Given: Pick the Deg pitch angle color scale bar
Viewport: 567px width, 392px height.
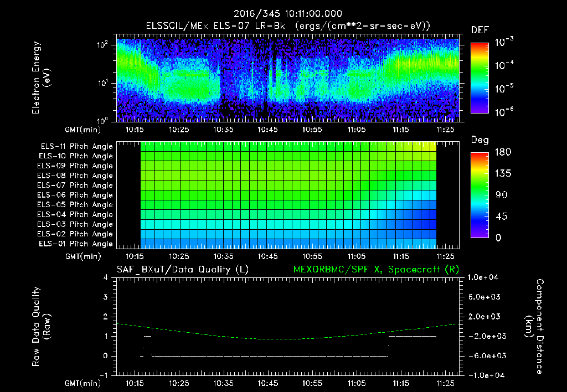Looking at the screenshot, I should (480, 195).
